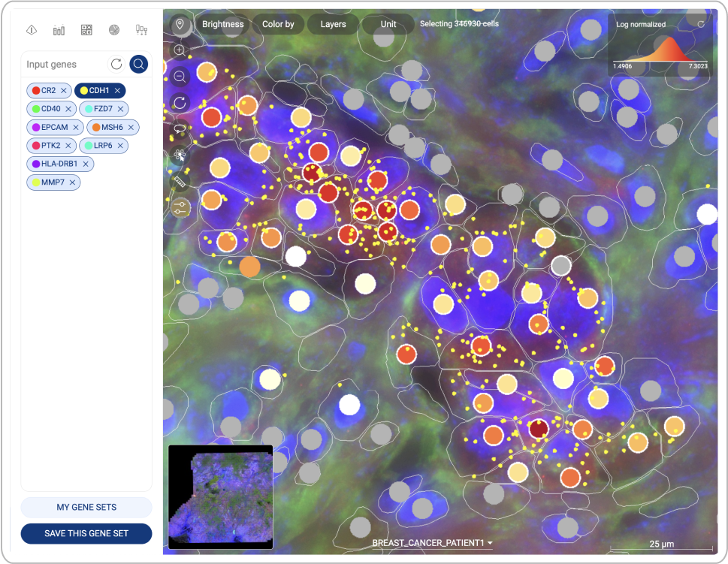Open the Brightness menu
Image resolution: width=728 pixels, height=564 pixels.
222,24
